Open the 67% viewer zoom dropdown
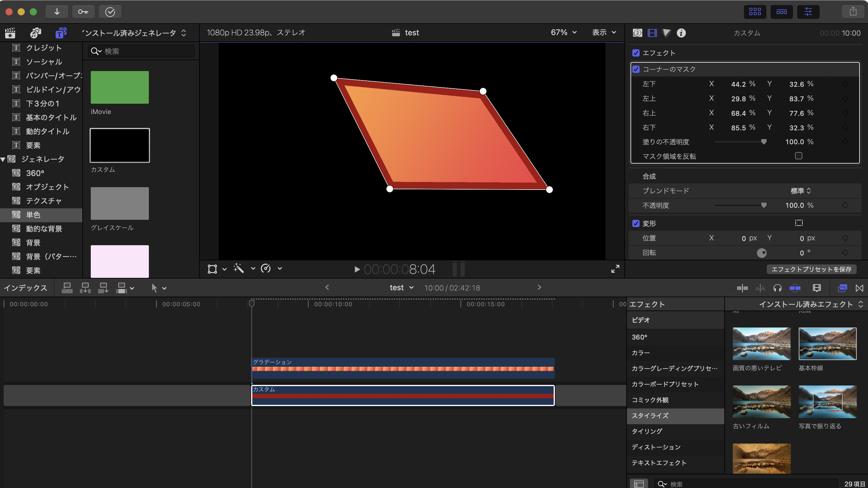Image resolution: width=868 pixels, height=488 pixels. pos(563,32)
